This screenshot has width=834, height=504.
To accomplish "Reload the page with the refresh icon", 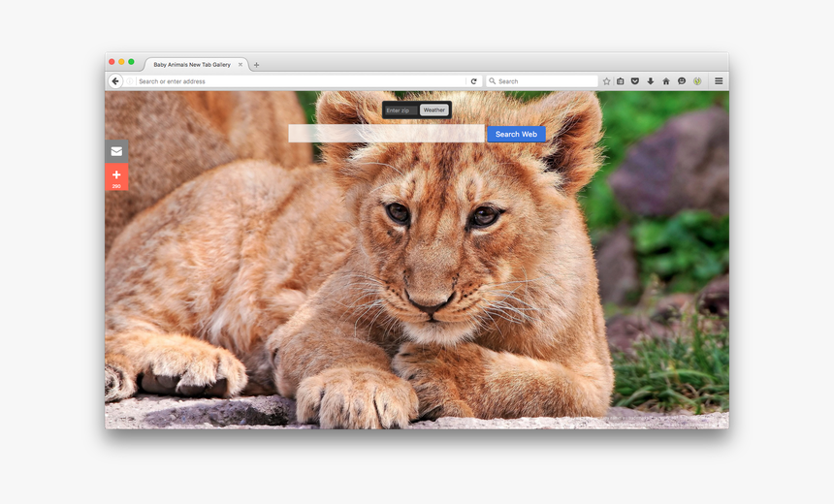I will [x=473, y=81].
